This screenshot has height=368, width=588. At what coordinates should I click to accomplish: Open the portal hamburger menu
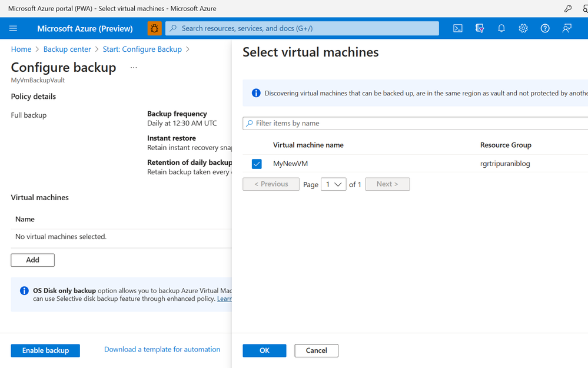[x=13, y=28]
